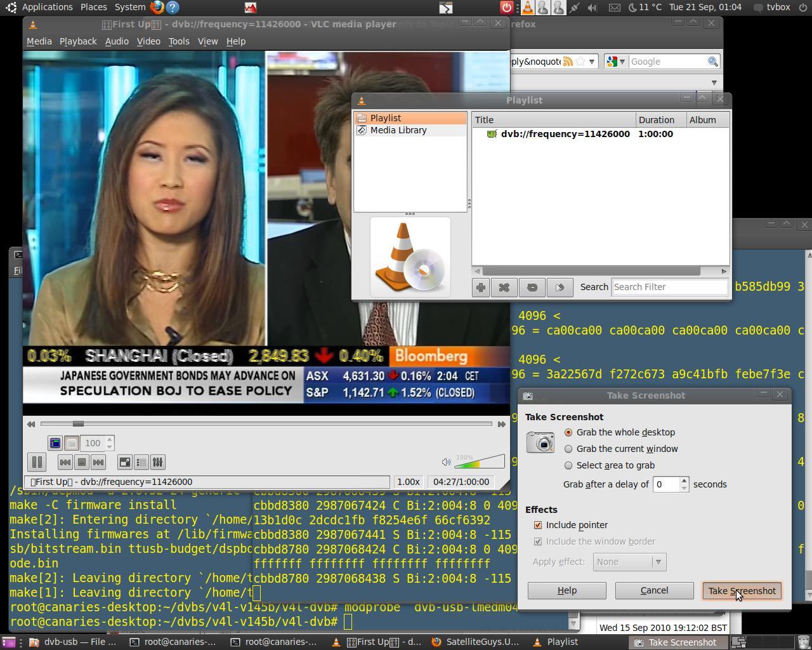Click the Take Screenshot button

click(x=742, y=591)
